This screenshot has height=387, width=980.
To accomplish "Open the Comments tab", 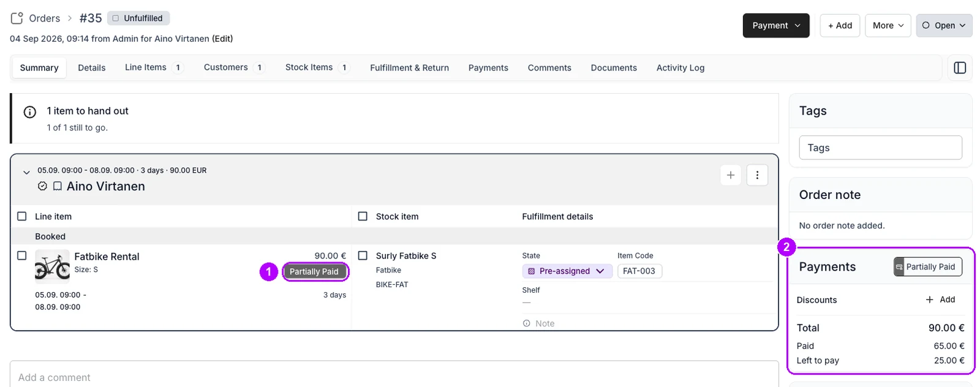I will tap(549, 68).
